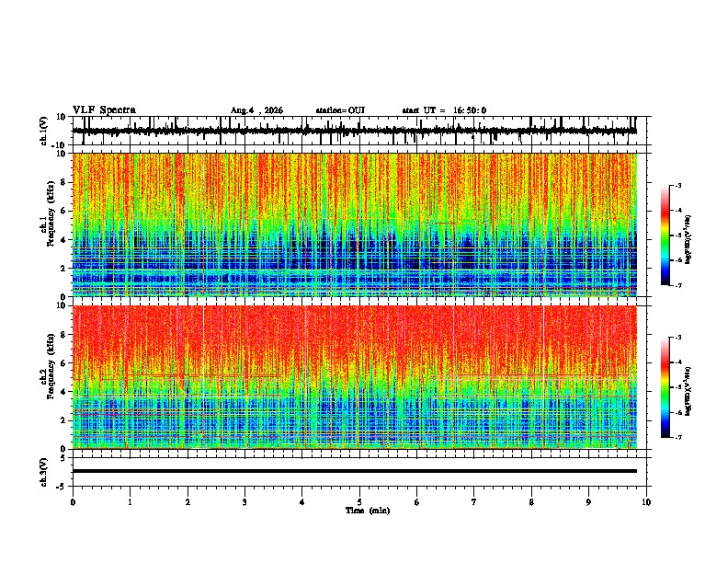Click the "5" tick on ch.3(V) axis
This screenshot has height=563, width=728.
(x=63, y=458)
